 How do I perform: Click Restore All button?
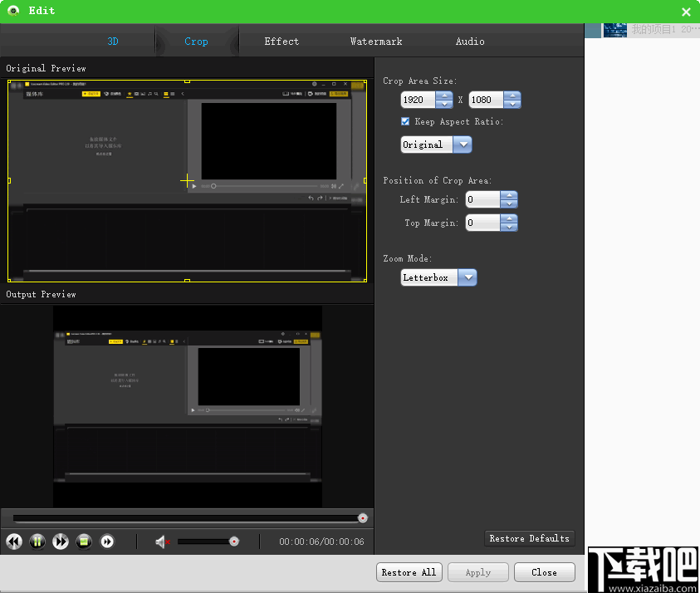409,572
